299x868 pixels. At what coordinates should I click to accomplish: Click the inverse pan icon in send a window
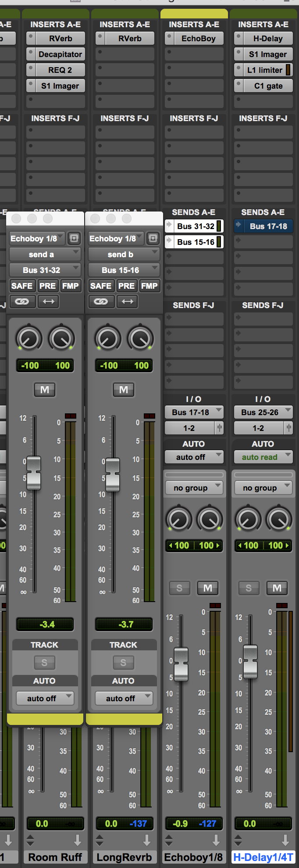49,301
